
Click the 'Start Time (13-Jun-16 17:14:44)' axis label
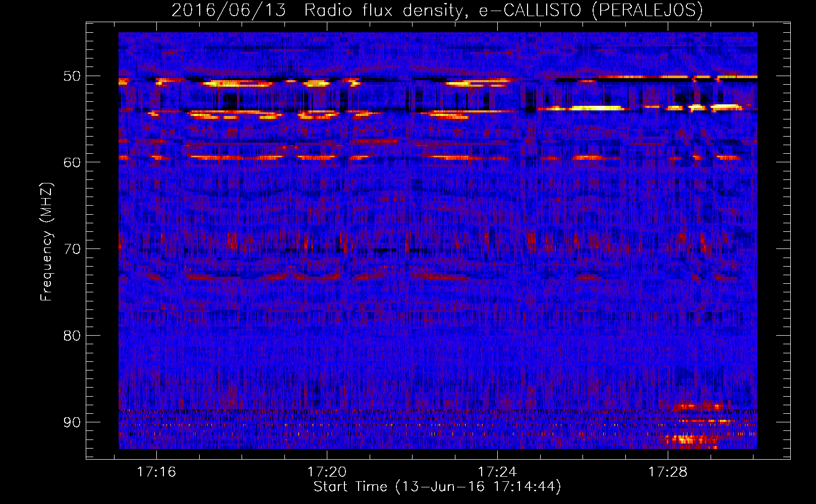(x=437, y=487)
